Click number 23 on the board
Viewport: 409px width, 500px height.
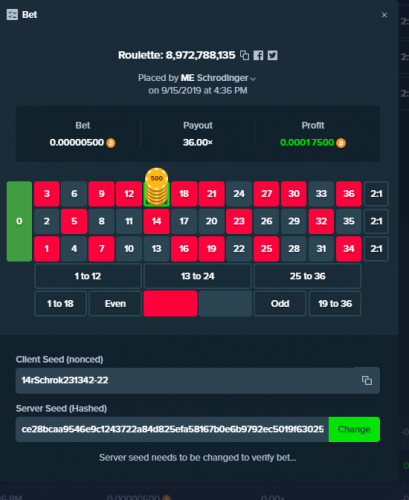(x=239, y=221)
